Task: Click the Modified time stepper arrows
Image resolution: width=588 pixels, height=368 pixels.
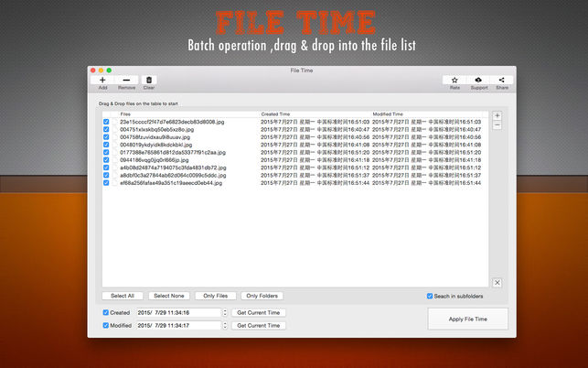Action: click(225, 325)
